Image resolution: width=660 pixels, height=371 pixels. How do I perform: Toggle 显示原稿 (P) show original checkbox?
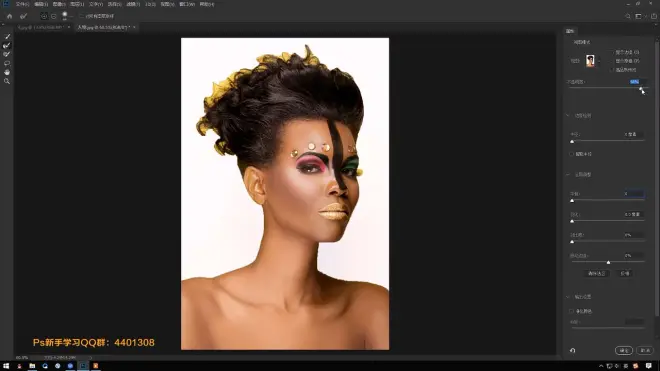click(x=612, y=61)
